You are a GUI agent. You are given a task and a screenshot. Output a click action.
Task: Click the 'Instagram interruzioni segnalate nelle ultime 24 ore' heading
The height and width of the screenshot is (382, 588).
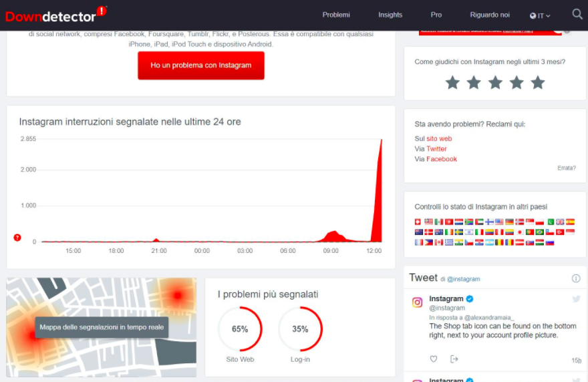click(130, 122)
